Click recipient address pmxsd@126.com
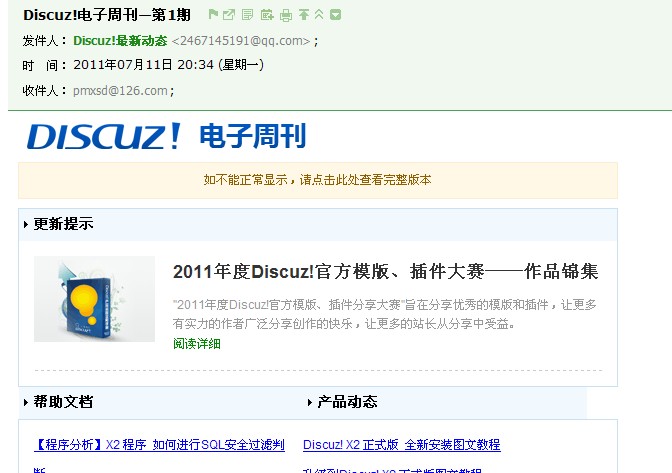 point(120,91)
